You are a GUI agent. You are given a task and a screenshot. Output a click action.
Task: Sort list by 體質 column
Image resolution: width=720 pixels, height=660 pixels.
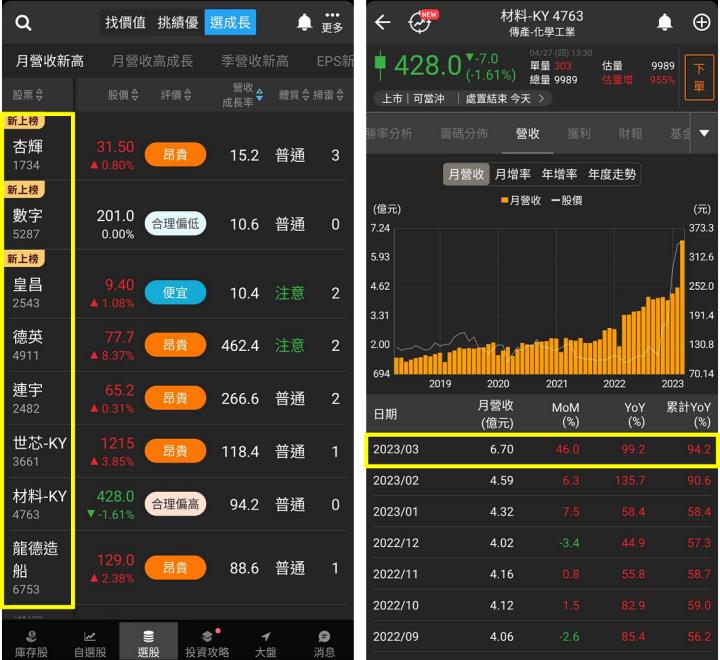294,95
